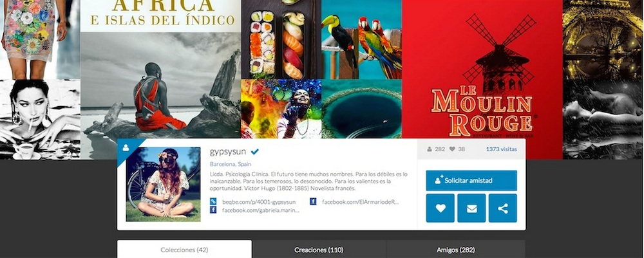The width and height of the screenshot is (644, 258).
Task: Click the 1373 visitas link
Action: click(502, 149)
